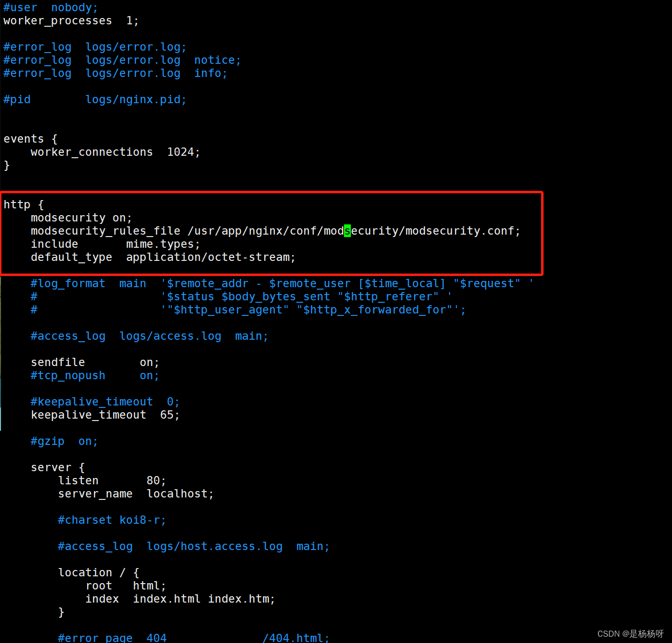672x643 pixels.
Task: Click '#access_log logs/access.log main;' line
Action: (x=149, y=336)
